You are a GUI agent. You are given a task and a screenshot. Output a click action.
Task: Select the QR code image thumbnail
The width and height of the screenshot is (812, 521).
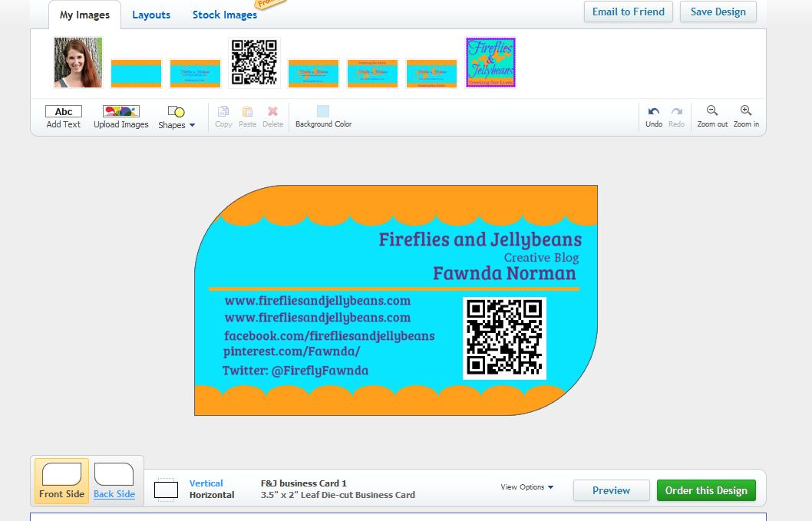coord(254,62)
